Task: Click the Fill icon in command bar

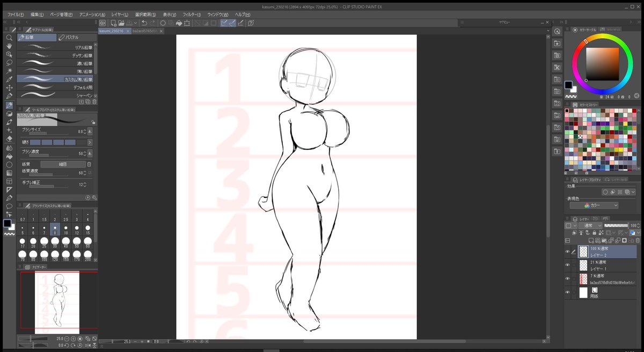Action: point(179,23)
